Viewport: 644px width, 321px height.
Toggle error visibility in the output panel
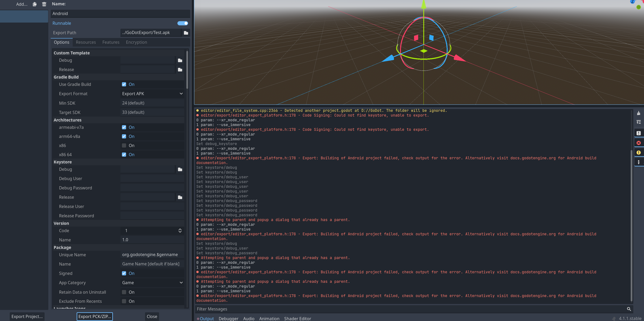click(x=639, y=143)
